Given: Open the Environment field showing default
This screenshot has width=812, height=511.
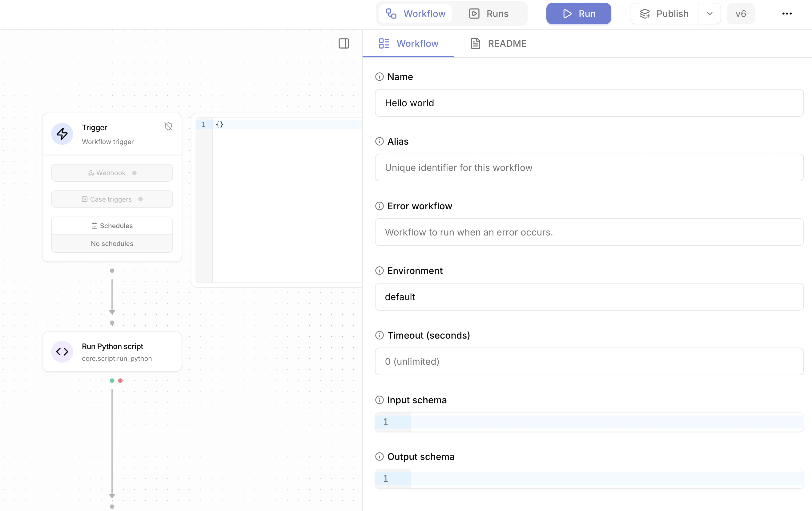Looking at the screenshot, I should tap(589, 296).
